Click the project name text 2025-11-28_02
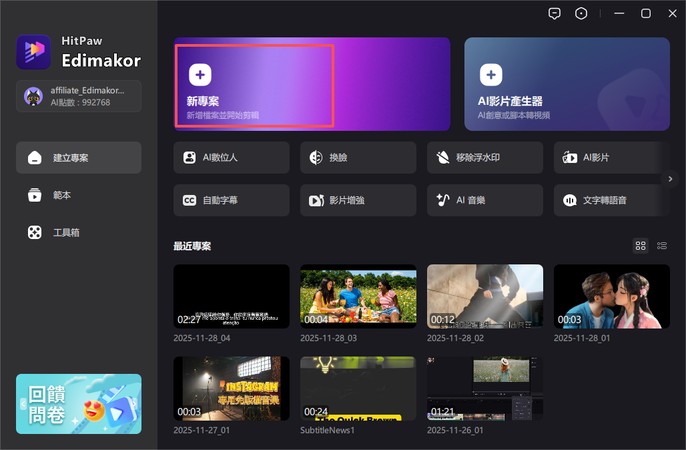Viewport: 686px width, 450px height. pos(455,338)
